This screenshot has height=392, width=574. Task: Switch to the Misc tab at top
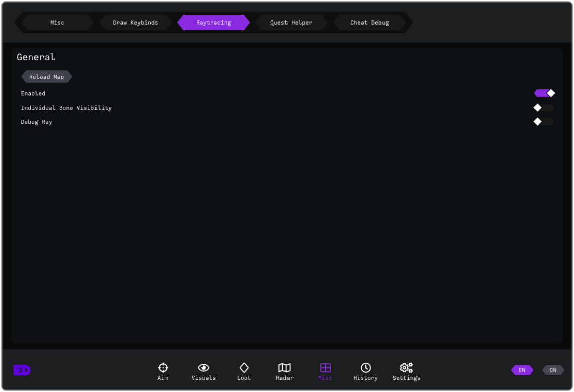[57, 23]
